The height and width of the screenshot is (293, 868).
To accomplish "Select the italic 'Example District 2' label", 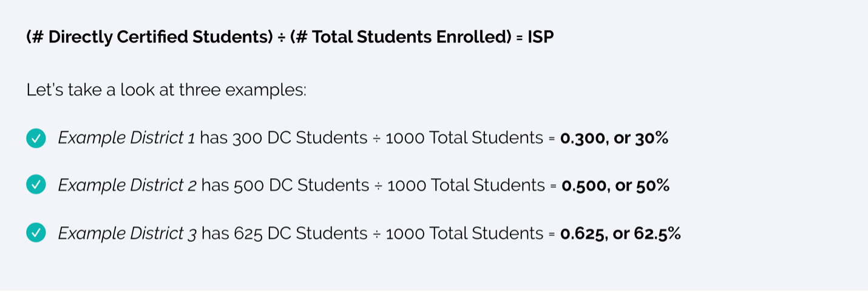I will (x=127, y=185).
